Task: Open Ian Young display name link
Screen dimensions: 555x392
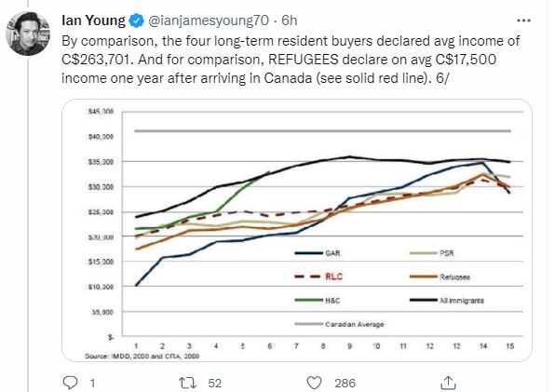Action: 93,20
